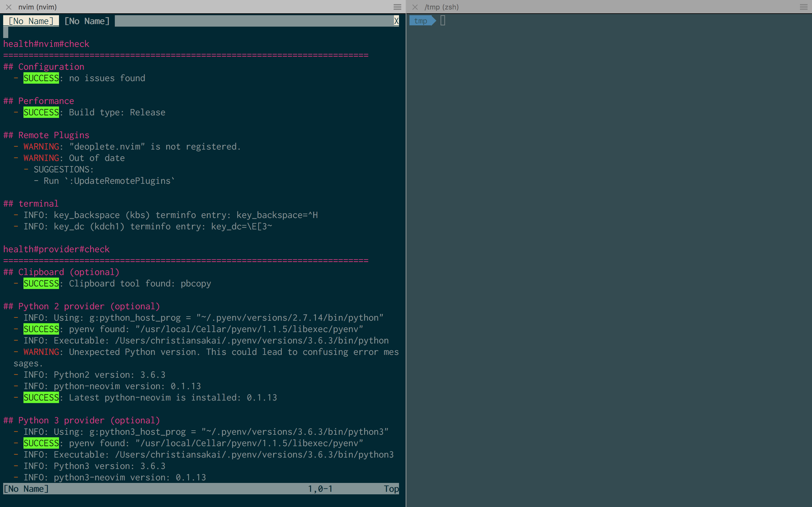Click the close icon beside /tmp (zsh) title
Image resolution: width=812 pixels, height=507 pixels.
415,7
